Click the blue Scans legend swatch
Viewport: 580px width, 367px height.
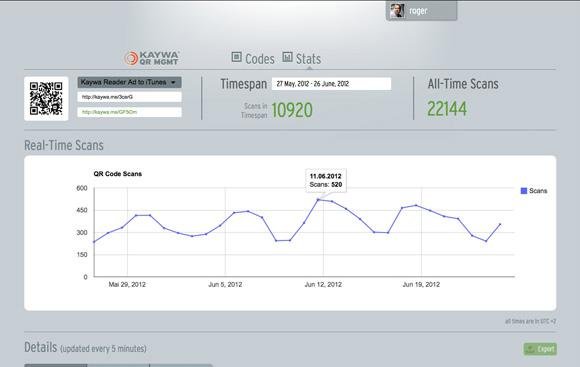[524, 191]
